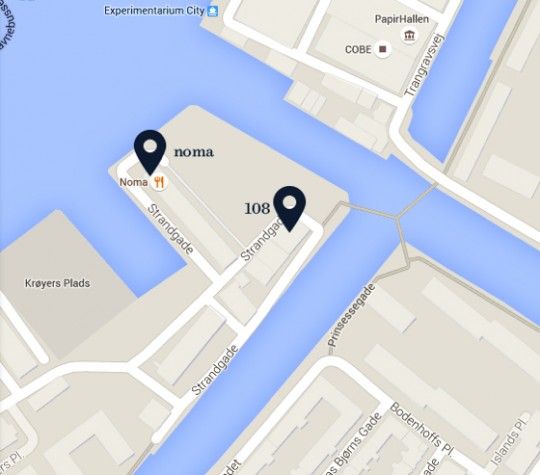
Task: Click the COBE square marker icon
Action: click(383, 49)
